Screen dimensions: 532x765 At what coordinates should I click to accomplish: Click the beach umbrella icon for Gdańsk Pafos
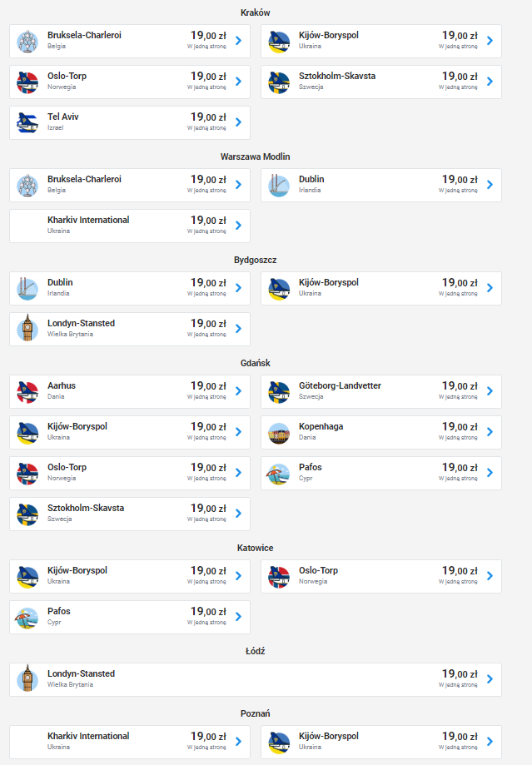[x=279, y=474]
